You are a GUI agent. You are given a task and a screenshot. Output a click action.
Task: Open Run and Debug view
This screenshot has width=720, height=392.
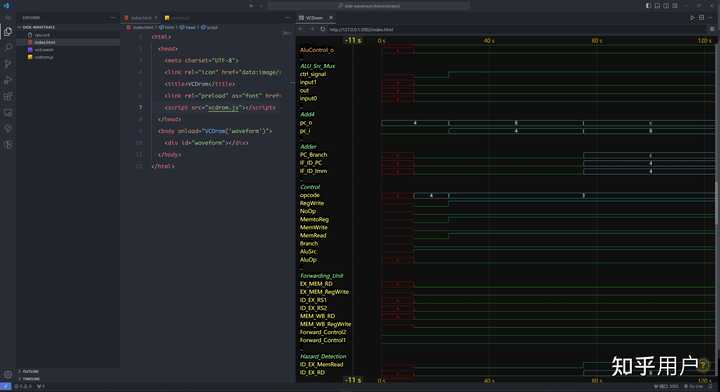tap(8, 80)
